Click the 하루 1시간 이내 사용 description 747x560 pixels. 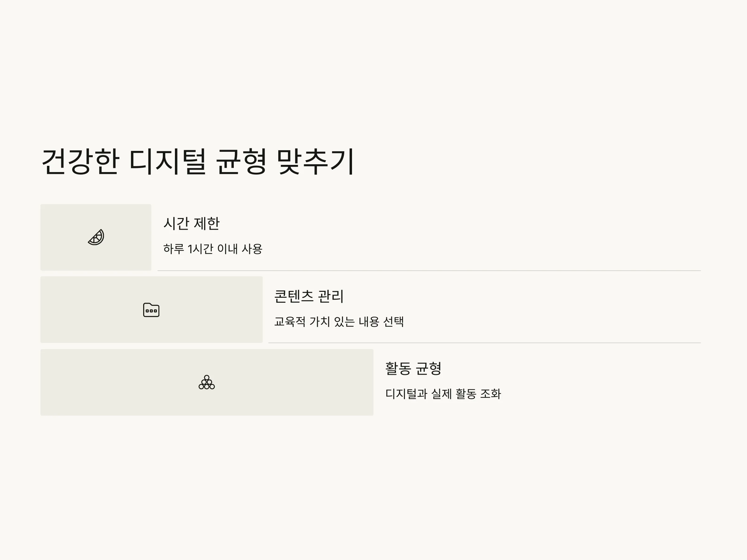(x=213, y=249)
